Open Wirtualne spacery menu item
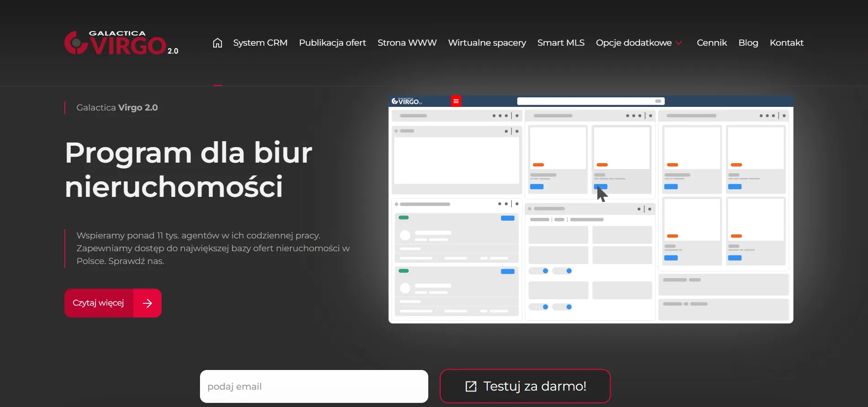This screenshot has width=868, height=407. [x=487, y=43]
